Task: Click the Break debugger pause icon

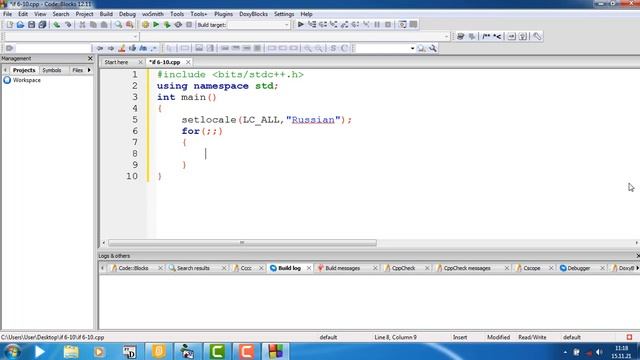Action: [377, 24]
